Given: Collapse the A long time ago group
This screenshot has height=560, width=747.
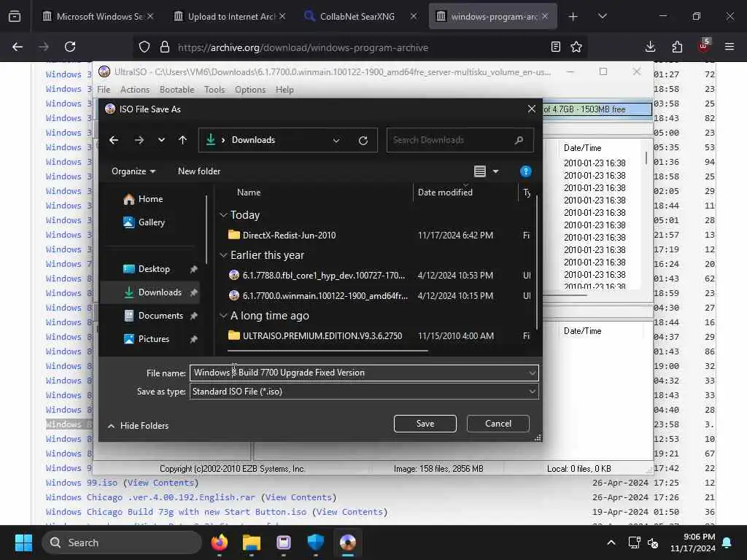Looking at the screenshot, I should tap(223, 316).
